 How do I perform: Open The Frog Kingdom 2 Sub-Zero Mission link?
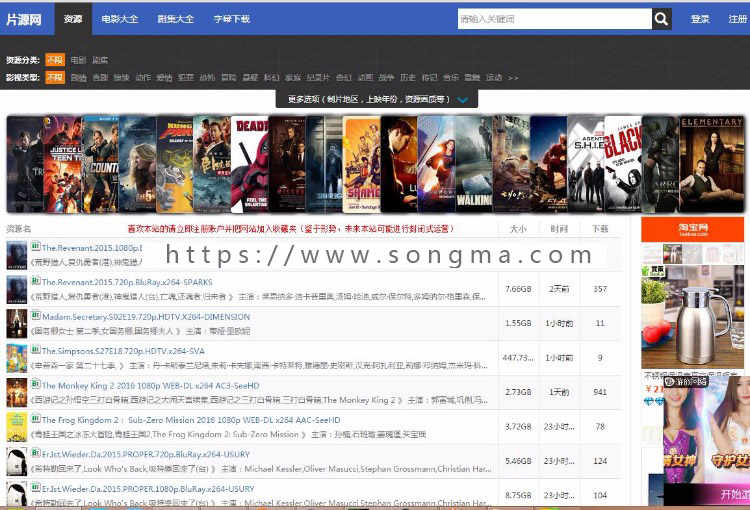pos(191,420)
